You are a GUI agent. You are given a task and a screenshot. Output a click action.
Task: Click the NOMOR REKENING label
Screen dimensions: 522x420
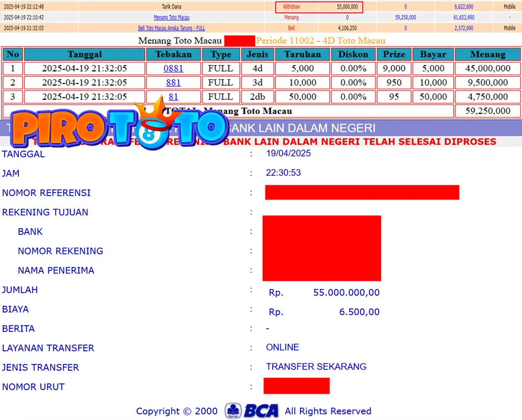60,251
